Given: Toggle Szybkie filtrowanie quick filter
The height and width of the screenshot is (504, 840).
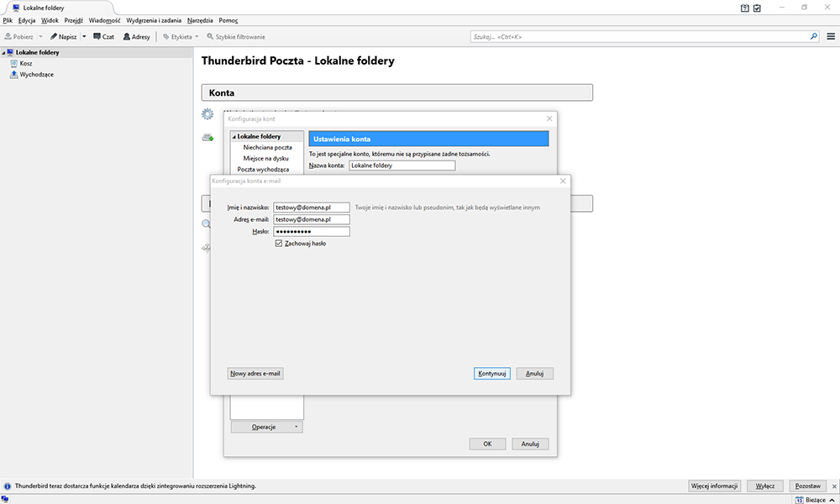Looking at the screenshot, I should click(236, 37).
